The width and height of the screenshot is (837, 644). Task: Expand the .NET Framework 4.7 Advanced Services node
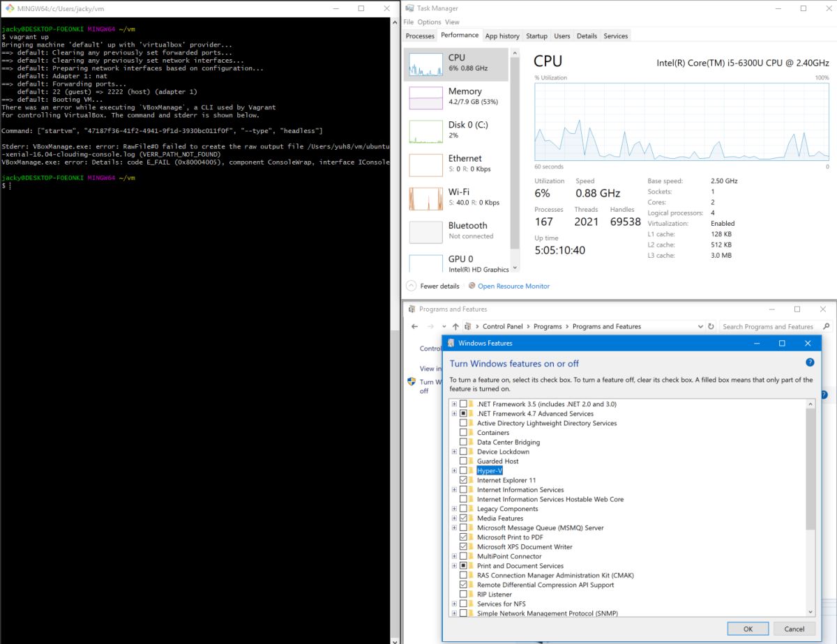454,414
